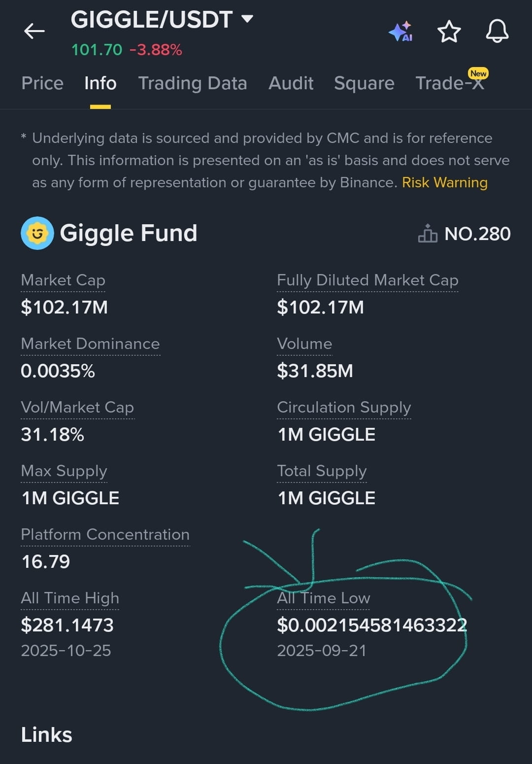
Task: Tap the Circulation Supply label
Action: [x=344, y=408]
